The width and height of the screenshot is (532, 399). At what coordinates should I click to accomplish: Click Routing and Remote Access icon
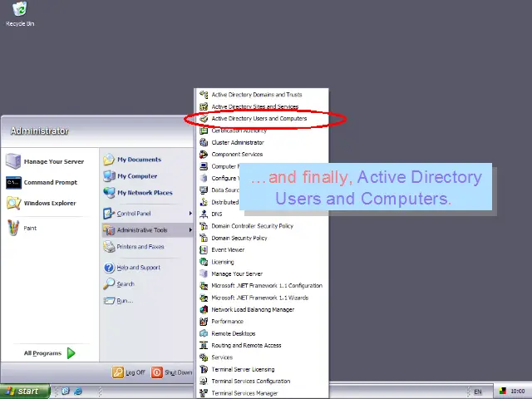click(204, 345)
